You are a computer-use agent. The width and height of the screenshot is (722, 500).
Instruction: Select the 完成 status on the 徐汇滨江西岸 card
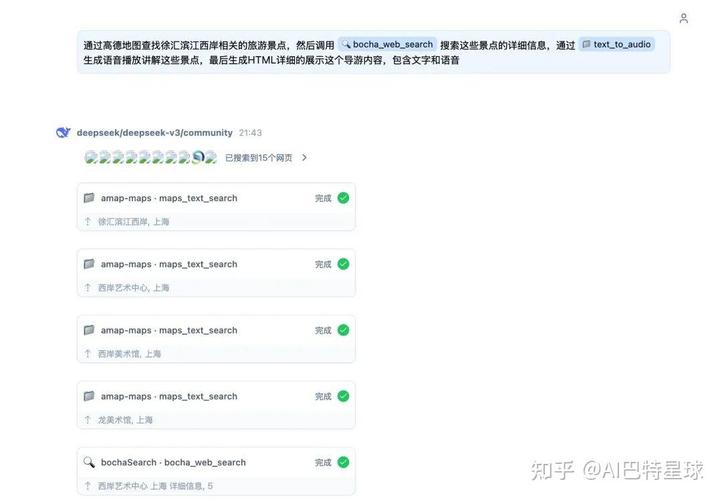pyautogui.click(x=323, y=198)
